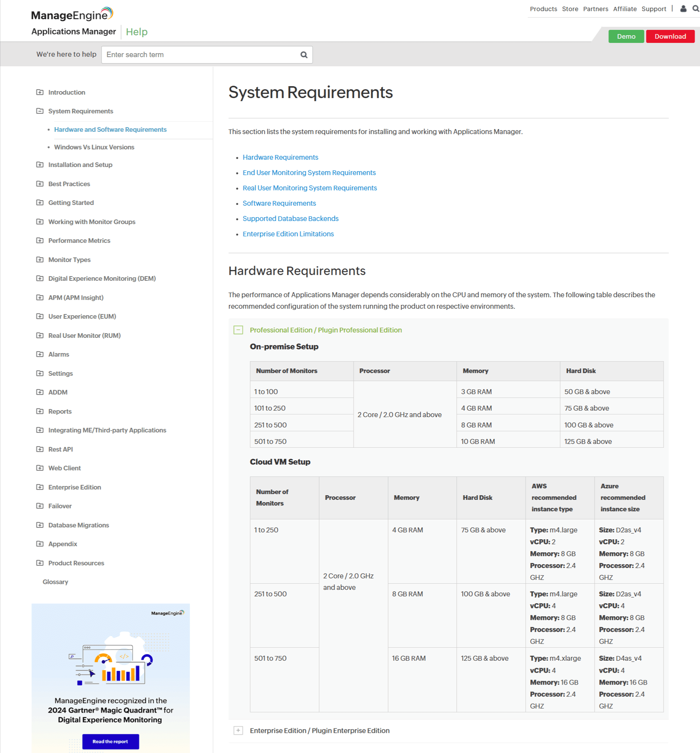This screenshot has height=753, width=700.
Task: Expand the Monitor Types plus icon
Action: click(40, 260)
